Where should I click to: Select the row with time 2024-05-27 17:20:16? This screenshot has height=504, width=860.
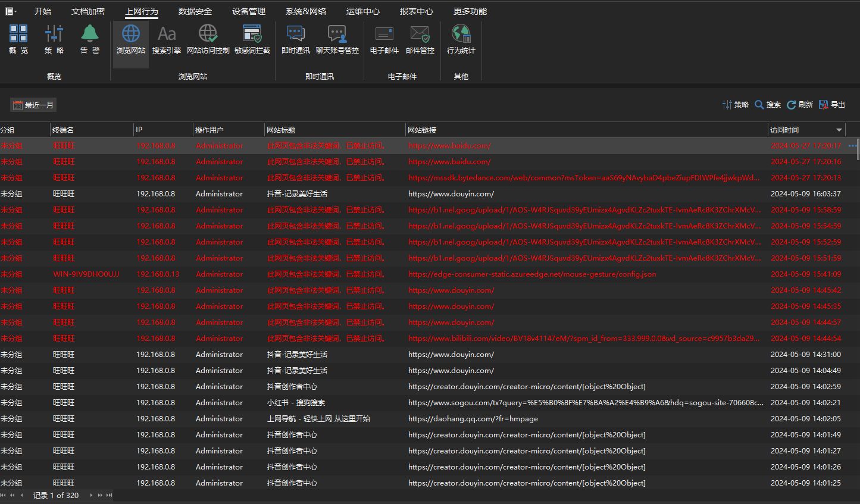pos(429,162)
